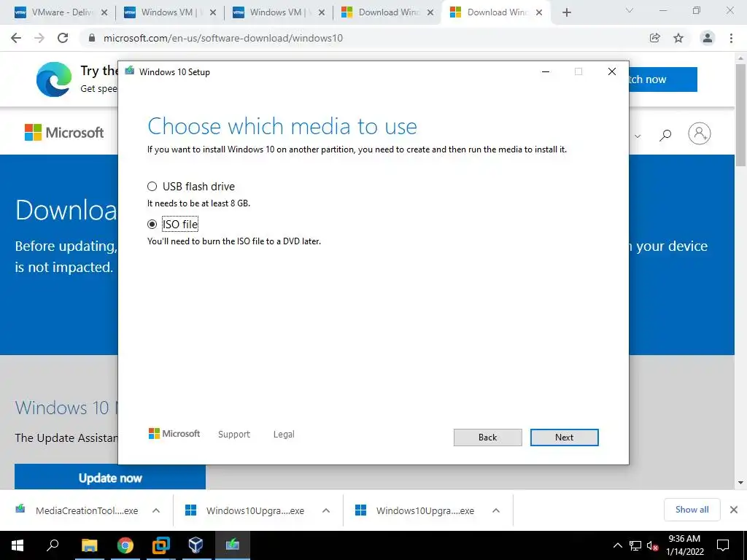
Task: Click Windows 10 Setup taskbar icon
Action: click(232, 545)
